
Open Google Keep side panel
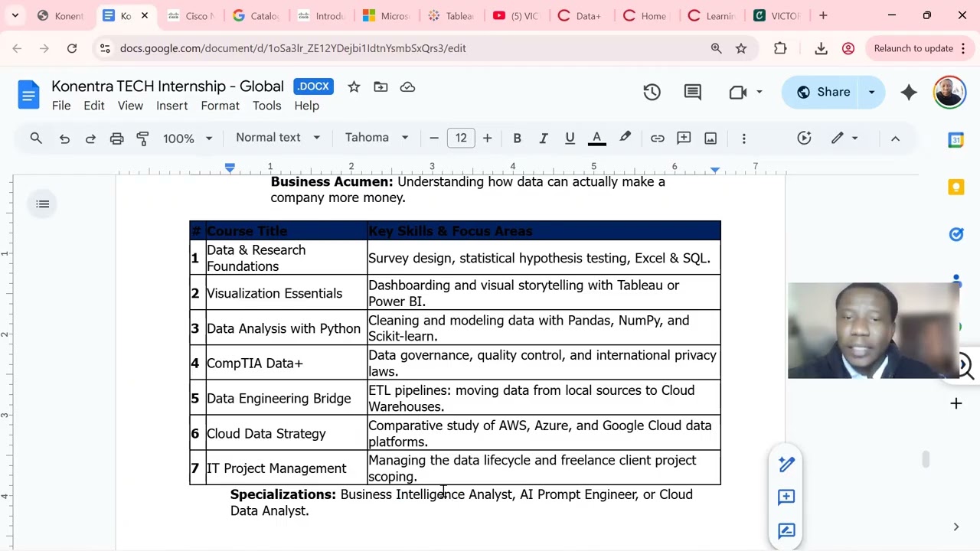(956, 187)
